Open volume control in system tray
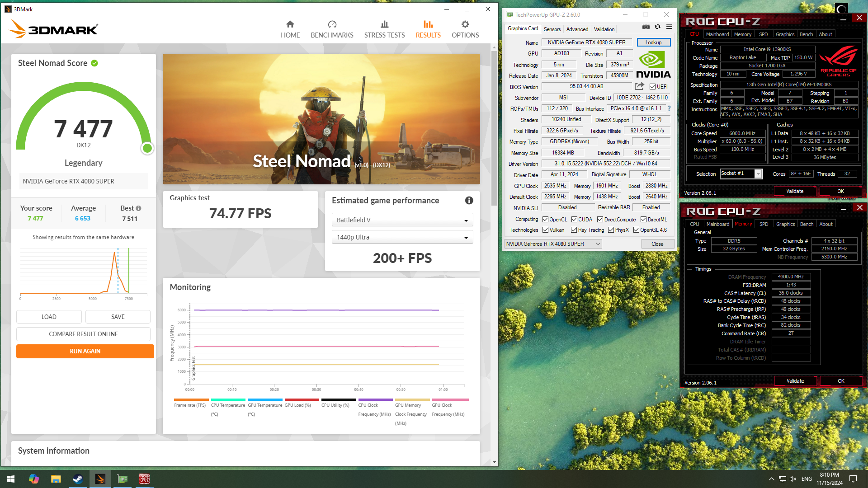 793,479
